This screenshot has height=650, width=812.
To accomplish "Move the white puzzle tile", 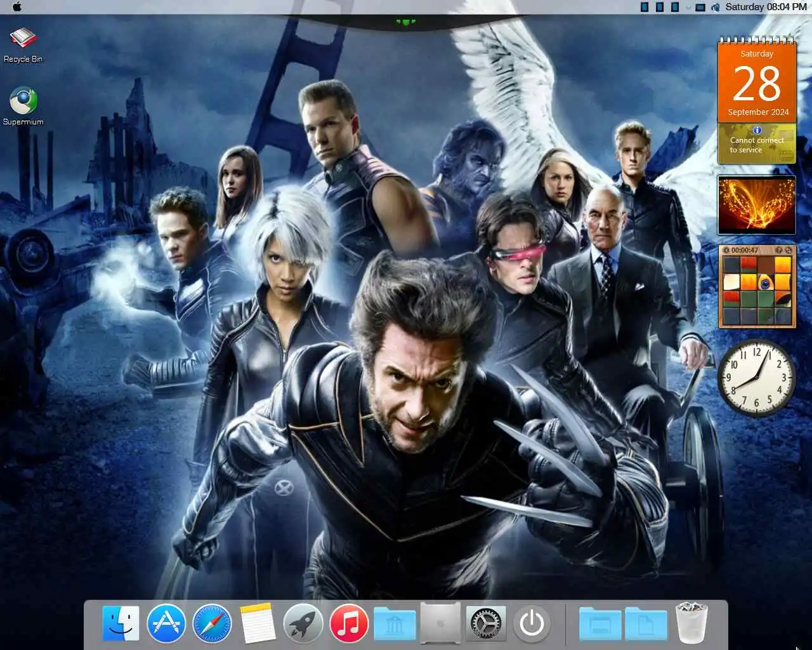I will coord(731,282).
